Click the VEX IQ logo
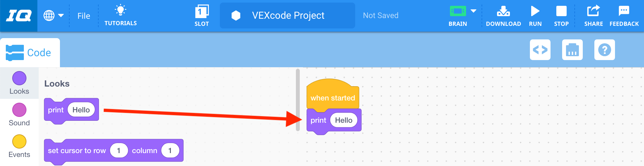Screen dimensions: 644x166 [x=19, y=16]
